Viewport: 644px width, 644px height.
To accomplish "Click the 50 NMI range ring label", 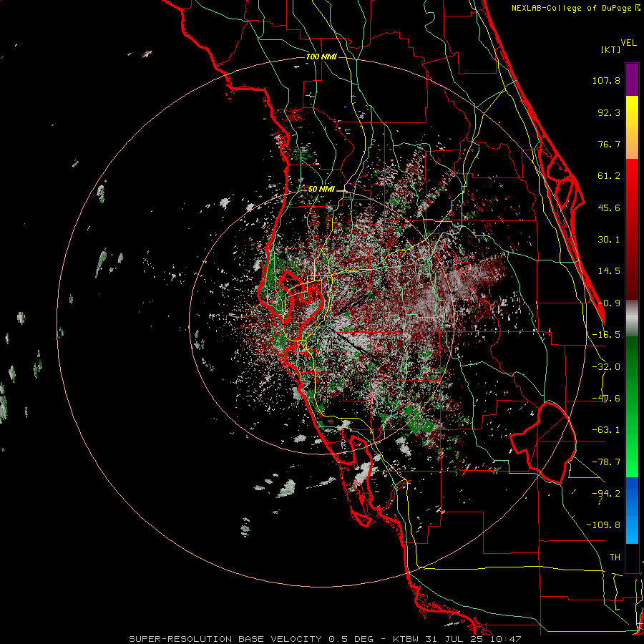I will pyautogui.click(x=321, y=190).
